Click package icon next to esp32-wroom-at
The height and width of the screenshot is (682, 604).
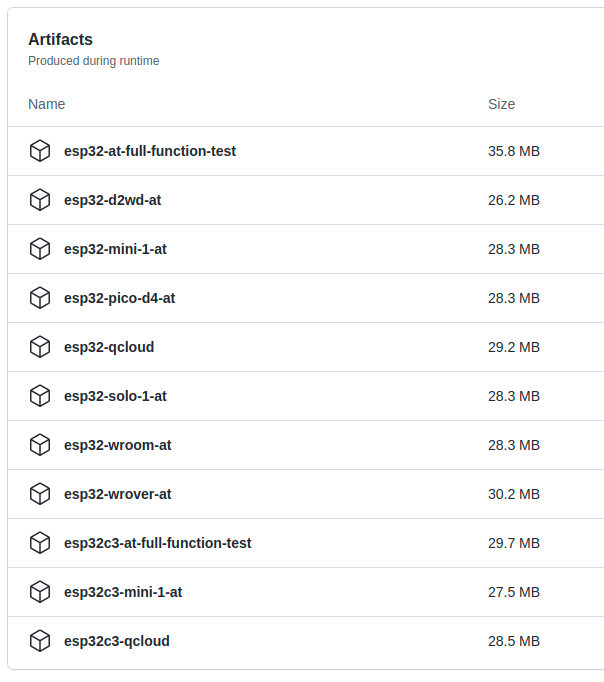(40, 445)
